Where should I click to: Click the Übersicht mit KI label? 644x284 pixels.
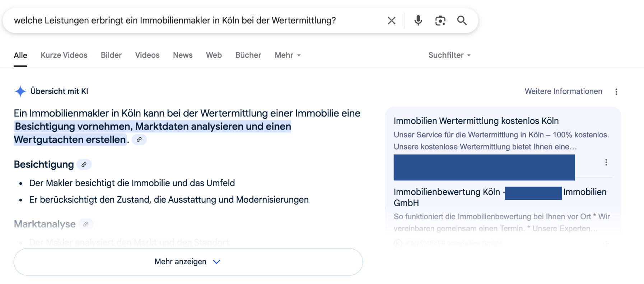point(59,91)
